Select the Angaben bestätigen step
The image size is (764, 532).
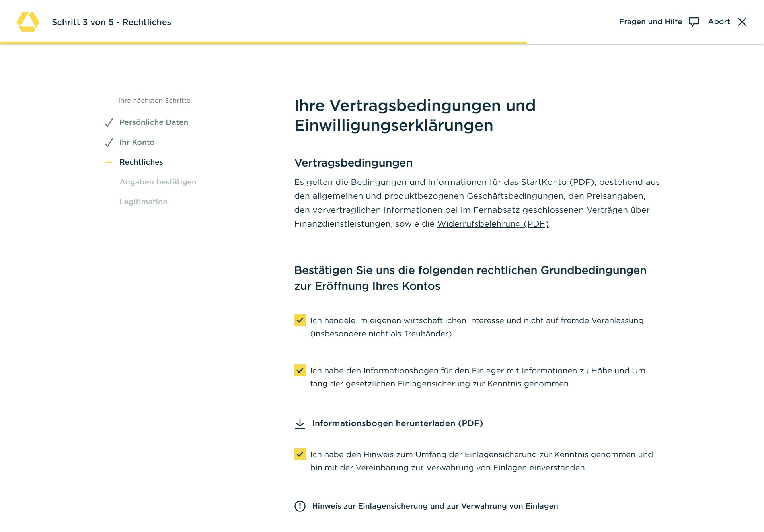158,182
